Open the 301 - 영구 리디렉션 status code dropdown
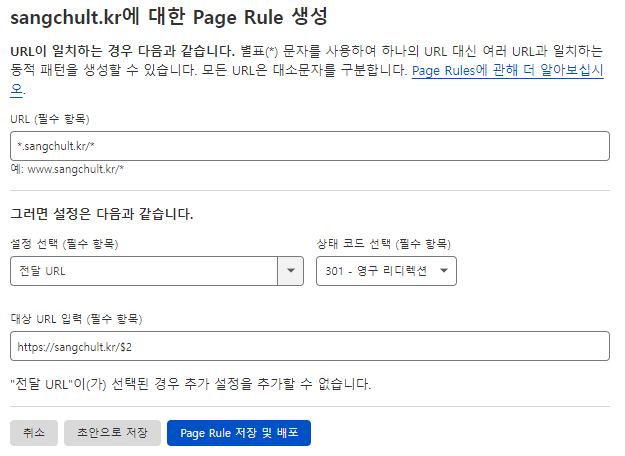 [x=386, y=271]
